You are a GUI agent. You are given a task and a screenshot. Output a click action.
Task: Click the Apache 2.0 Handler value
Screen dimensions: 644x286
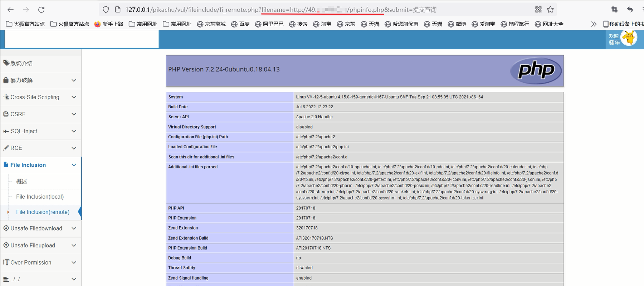[x=314, y=117]
